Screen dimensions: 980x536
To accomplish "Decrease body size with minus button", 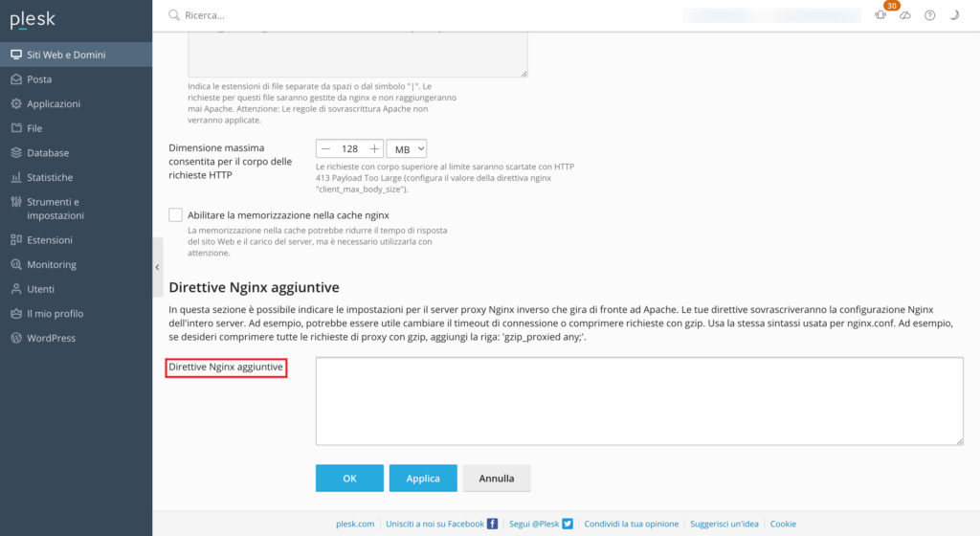I will pos(325,148).
